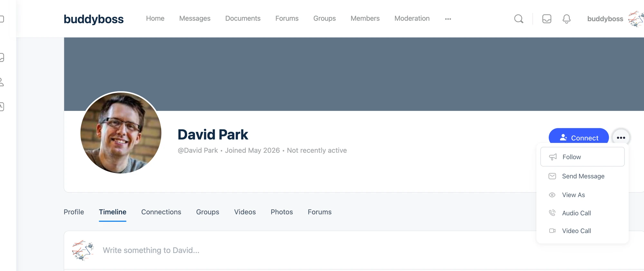Open Forums in top navigation
Viewport: 644px width, 271px height.
coord(287,18)
